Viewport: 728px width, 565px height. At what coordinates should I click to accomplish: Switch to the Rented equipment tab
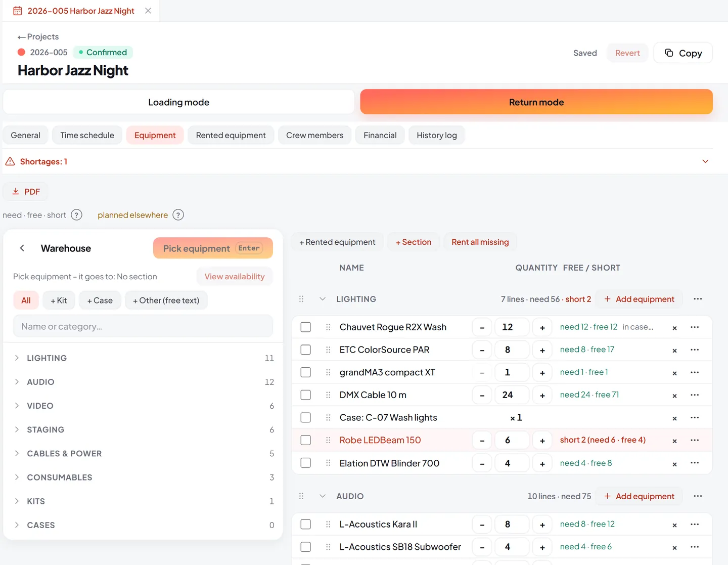coord(231,135)
